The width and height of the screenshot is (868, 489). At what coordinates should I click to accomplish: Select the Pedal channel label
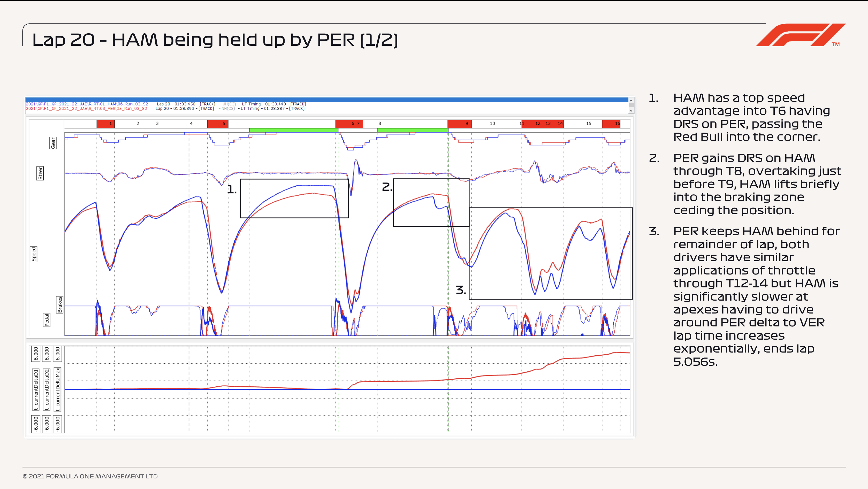click(x=47, y=320)
